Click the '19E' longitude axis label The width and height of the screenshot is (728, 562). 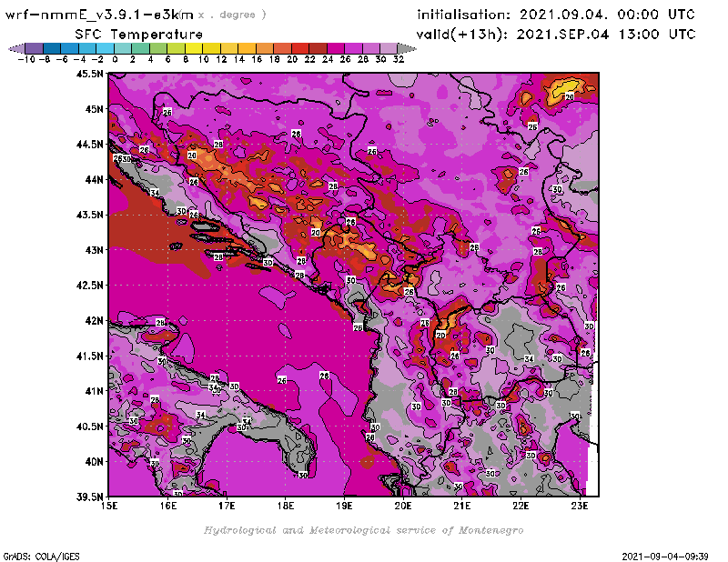344,506
